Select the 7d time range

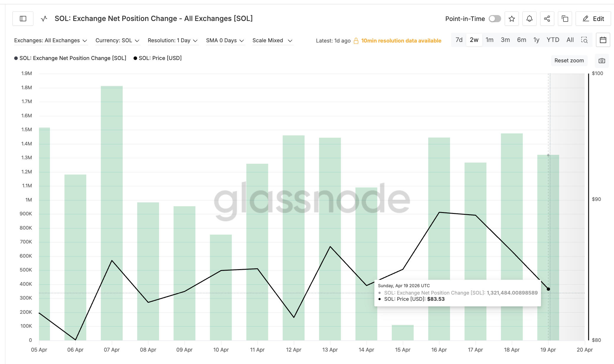[x=459, y=40]
